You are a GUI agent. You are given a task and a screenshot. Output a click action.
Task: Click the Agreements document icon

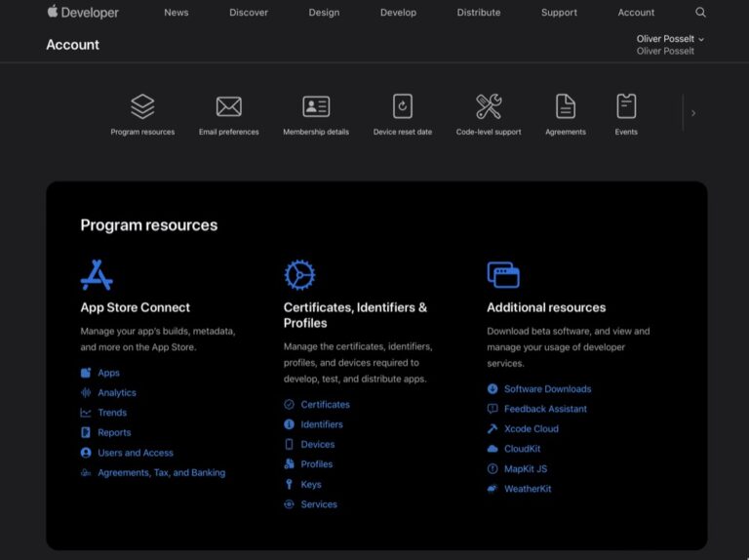566,106
